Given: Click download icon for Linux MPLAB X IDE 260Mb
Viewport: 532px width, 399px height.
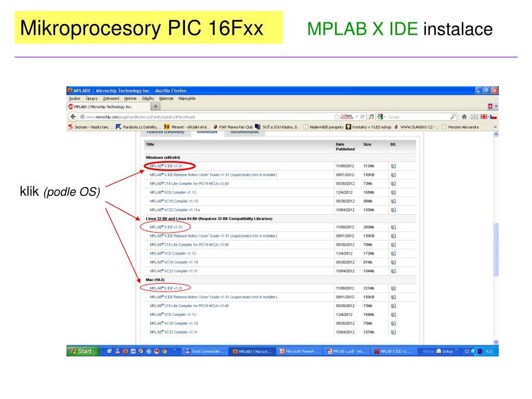Looking at the screenshot, I should tap(393, 228).
